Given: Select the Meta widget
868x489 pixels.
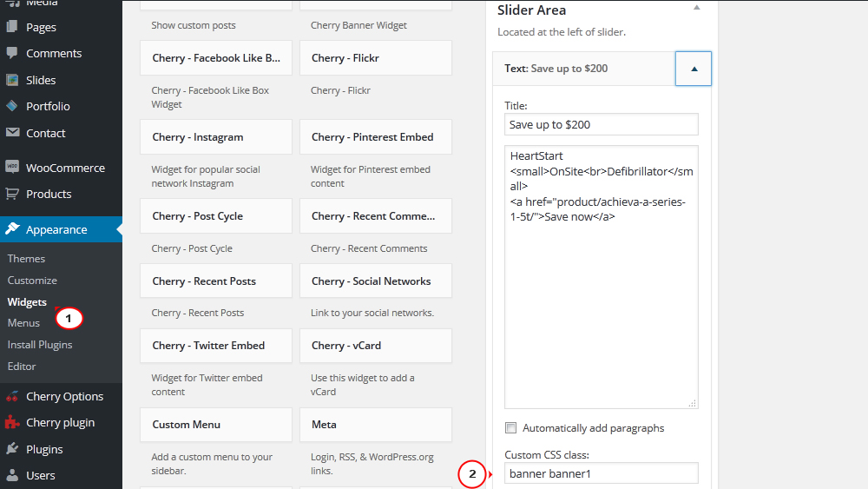Looking at the screenshot, I should point(375,425).
